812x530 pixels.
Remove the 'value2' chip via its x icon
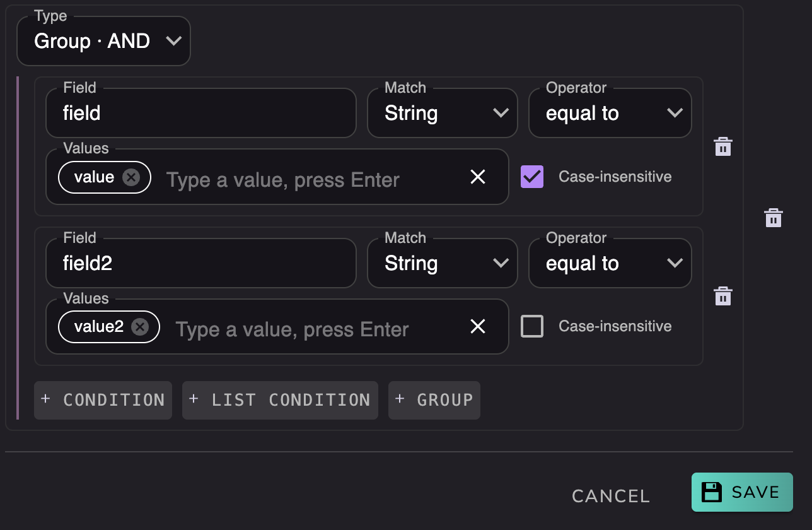coord(139,327)
